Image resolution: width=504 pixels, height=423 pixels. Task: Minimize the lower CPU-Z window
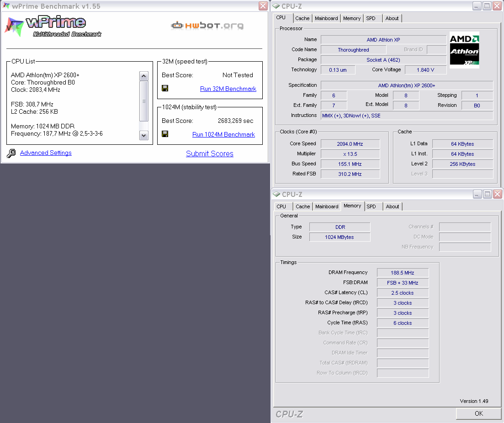477,194
